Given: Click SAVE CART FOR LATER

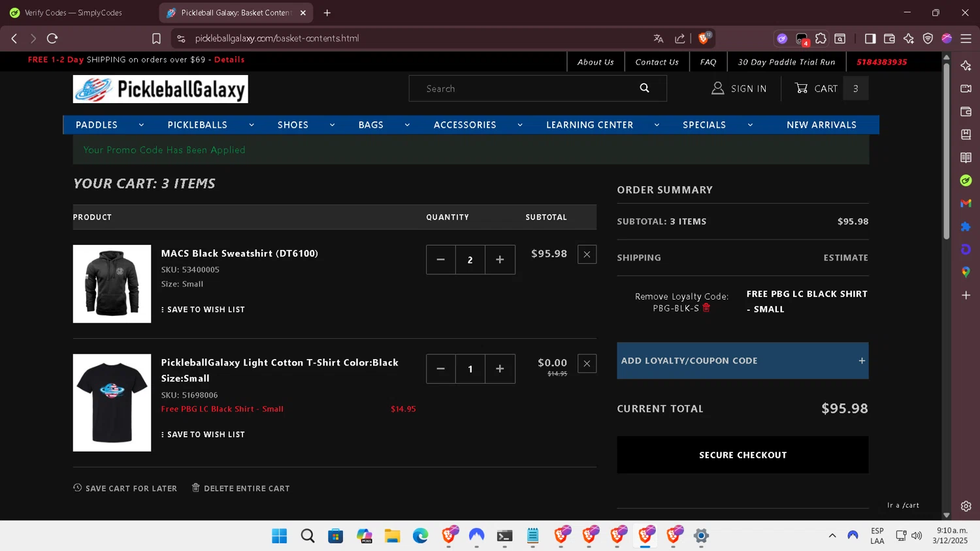Looking at the screenshot, I should 125,488.
